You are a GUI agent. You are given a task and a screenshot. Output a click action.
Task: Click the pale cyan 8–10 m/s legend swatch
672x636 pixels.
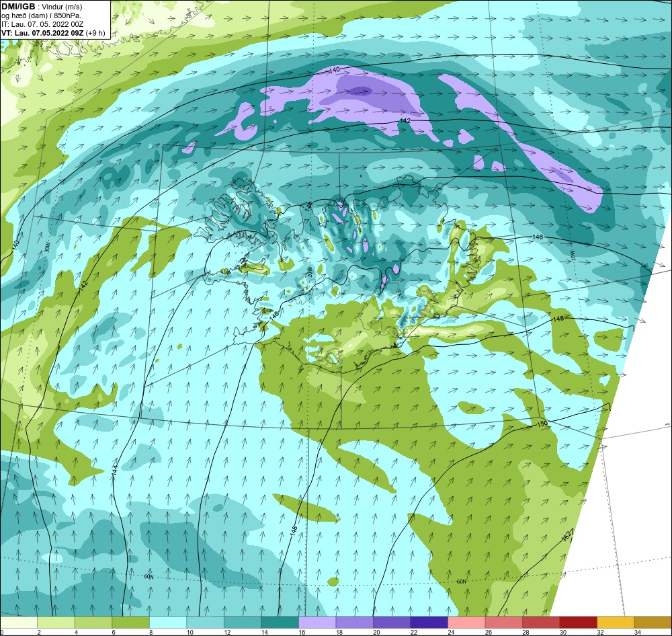click(x=168, y=623)
